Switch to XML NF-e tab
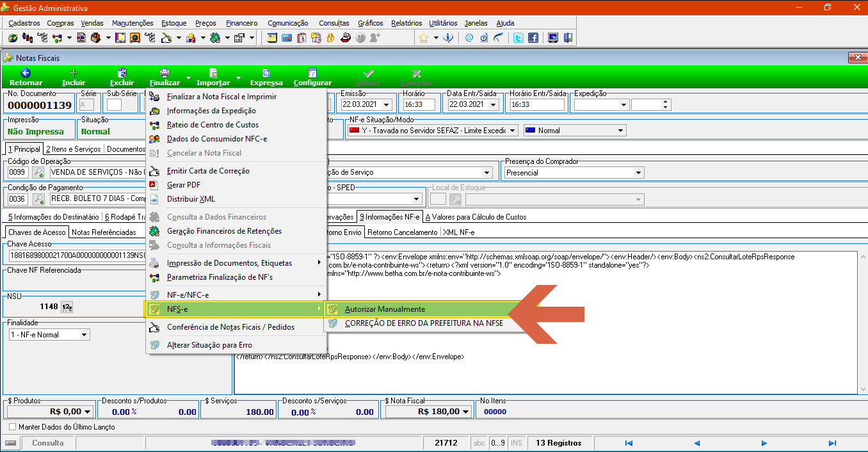 point(459,232)
